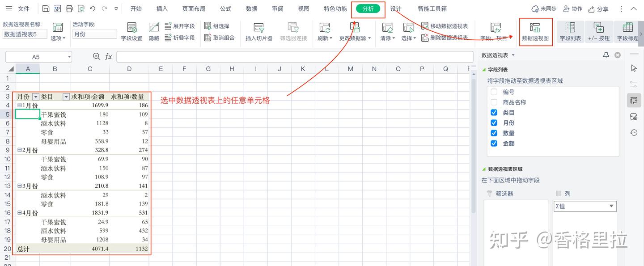Click the 隐藏 (Hide) icon
This screenshot has width=644, height=266.
tap(154, 32)
